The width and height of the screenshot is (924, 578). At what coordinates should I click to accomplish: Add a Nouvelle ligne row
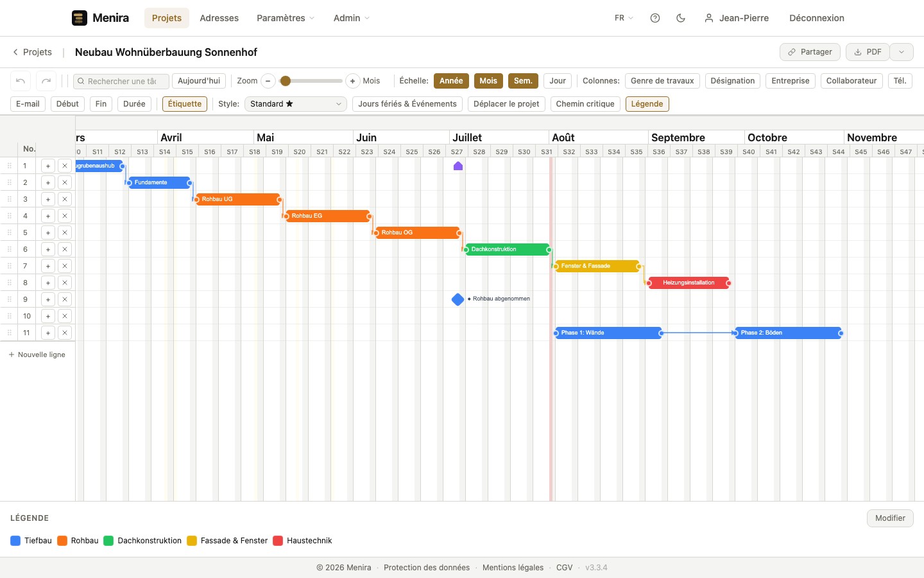(x=37, y=355)
